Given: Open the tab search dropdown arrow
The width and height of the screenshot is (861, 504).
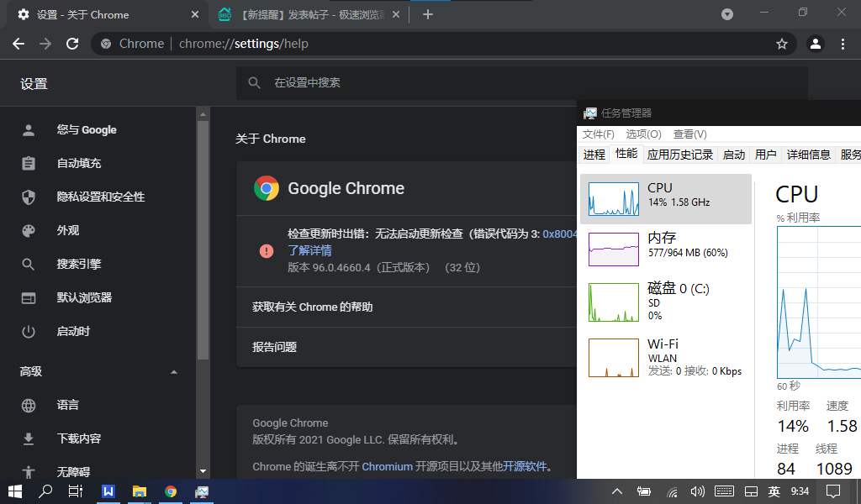Looking at the screenshot, I should pyautogui.click(x=727, y=15).
